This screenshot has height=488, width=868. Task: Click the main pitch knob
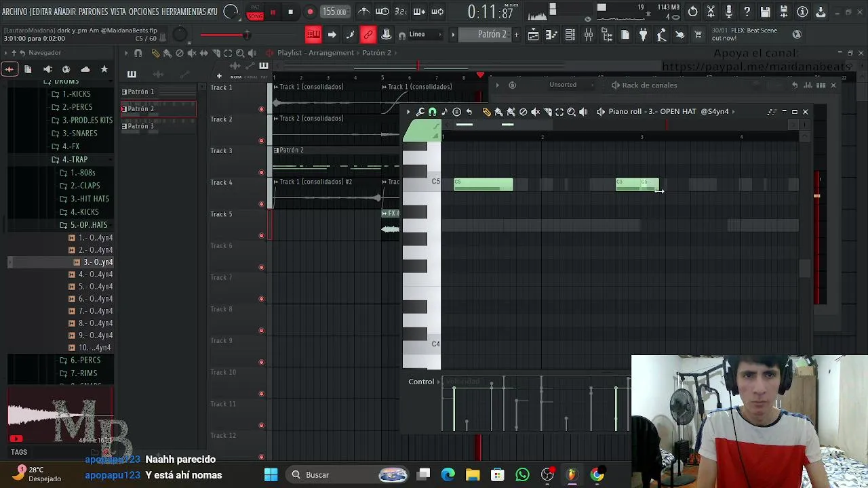point(180,35)
